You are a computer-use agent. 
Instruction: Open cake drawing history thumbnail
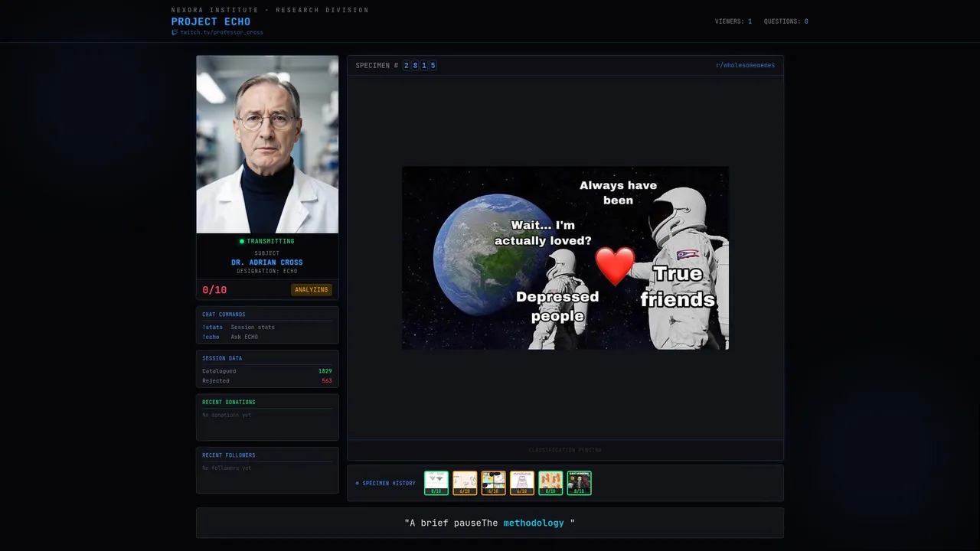pos(521,483)
